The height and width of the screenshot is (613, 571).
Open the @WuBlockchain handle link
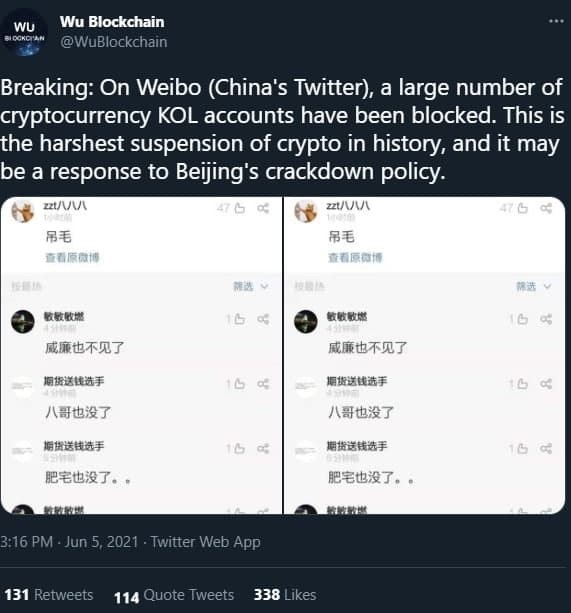click(113, 42)
